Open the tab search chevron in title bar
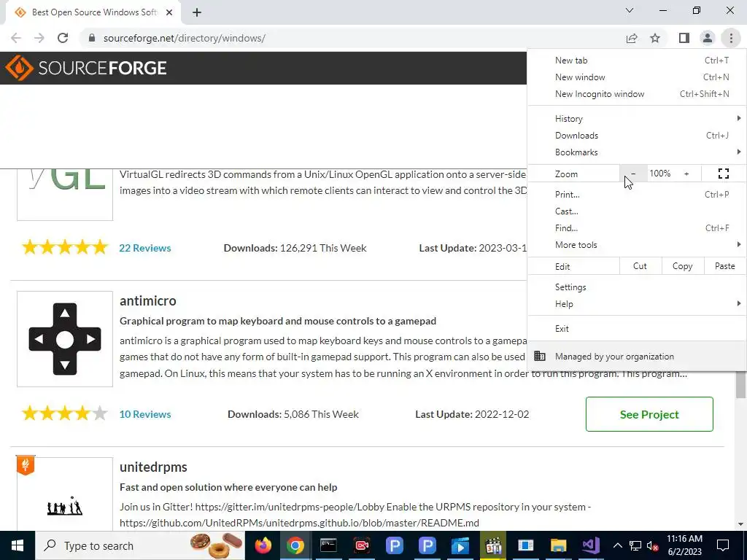The height and width of the screenshot is (560, 747). pos(630,10)
